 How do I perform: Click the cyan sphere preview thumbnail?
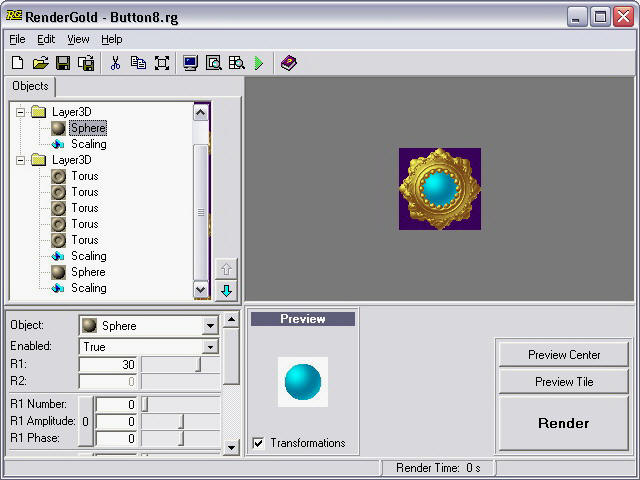(x=302, y=382)
